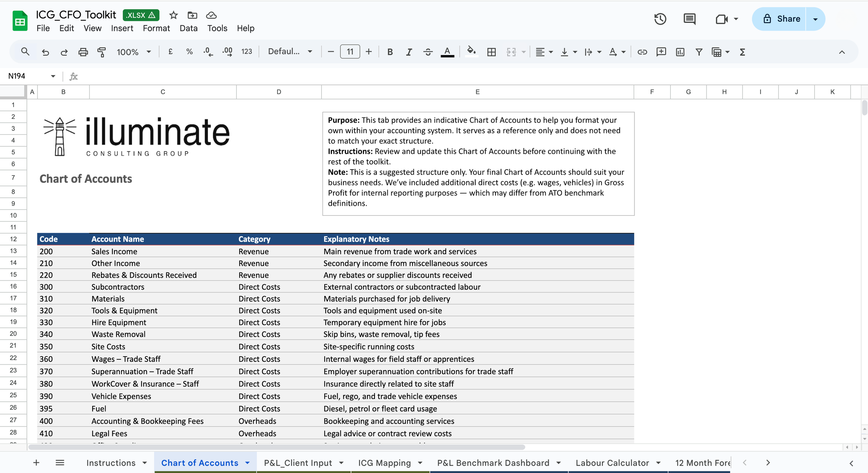Expand Chart of Accounts tab options arrow
The height and width of the screenshot is (473, 868).
pyautogui.click(x=247, y=463)
